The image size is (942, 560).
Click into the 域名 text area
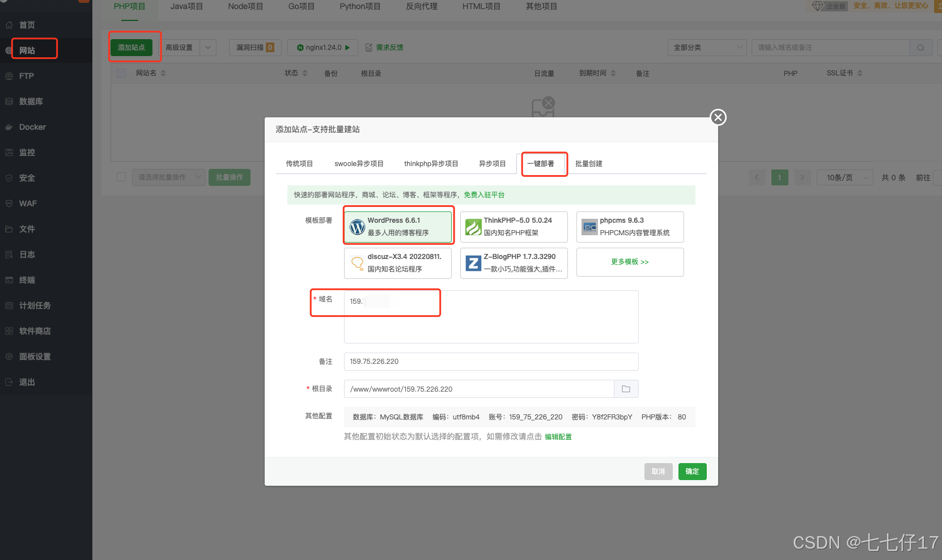pos(491,317)
